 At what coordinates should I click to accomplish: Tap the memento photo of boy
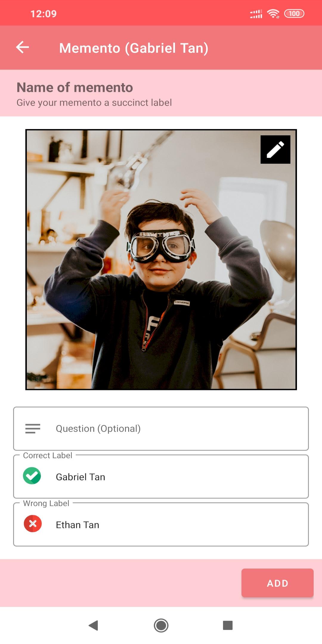pos(161,259)
